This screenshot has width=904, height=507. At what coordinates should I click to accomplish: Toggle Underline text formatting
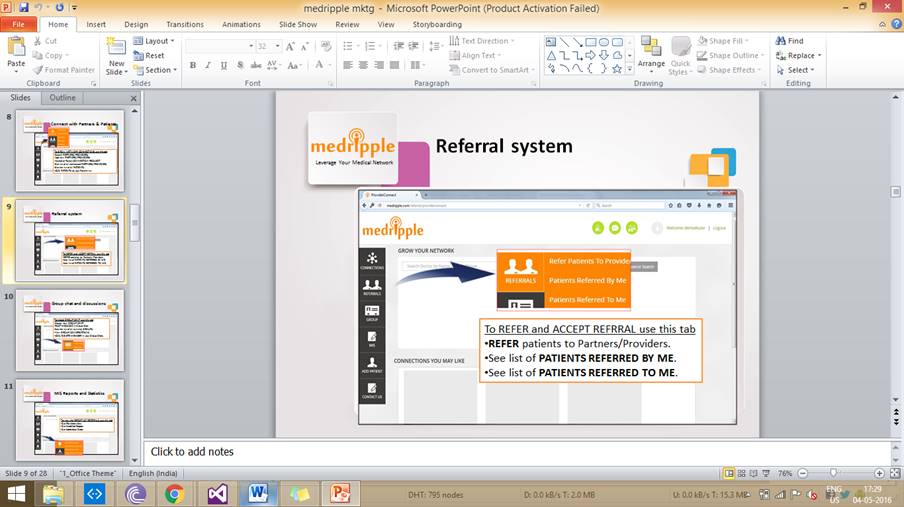(222, 65)
